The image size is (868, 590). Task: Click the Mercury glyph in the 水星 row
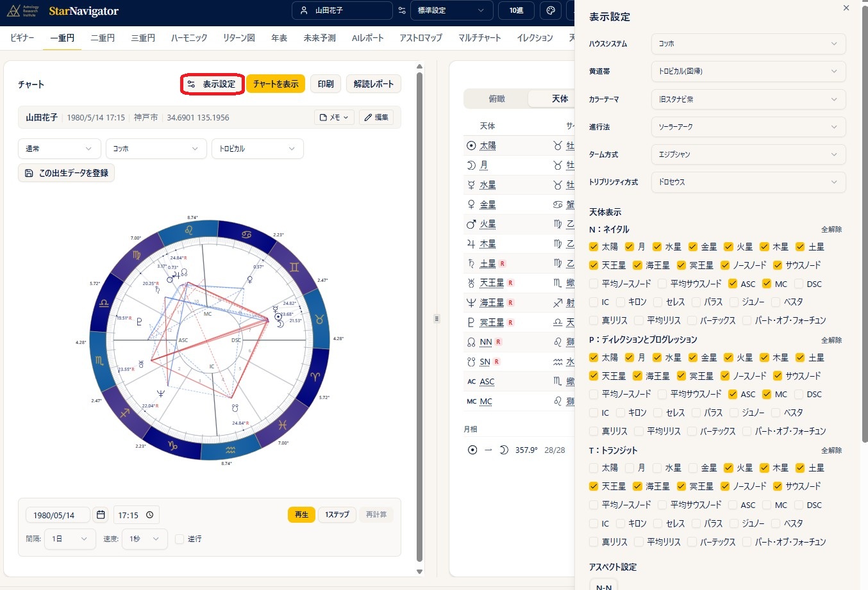click(471, 185)
